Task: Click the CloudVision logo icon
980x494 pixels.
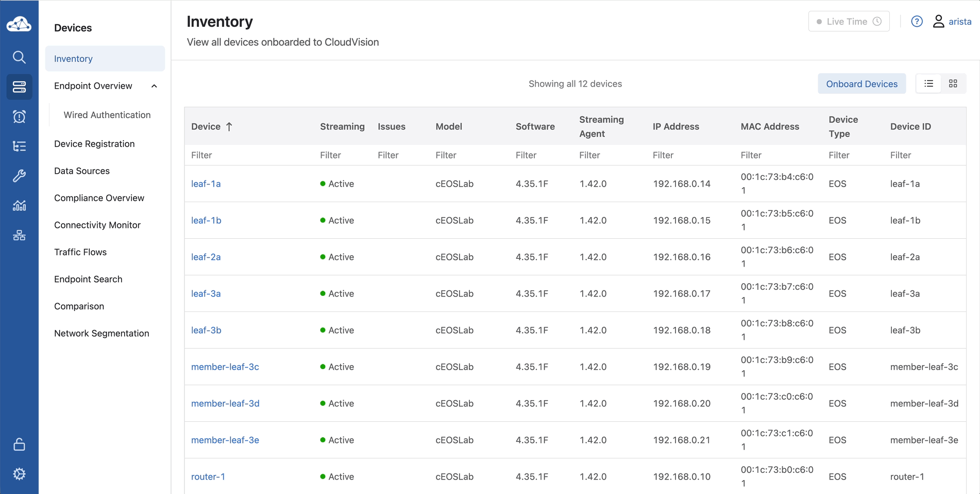Action: pyautogui.click(x=19, y=24)
